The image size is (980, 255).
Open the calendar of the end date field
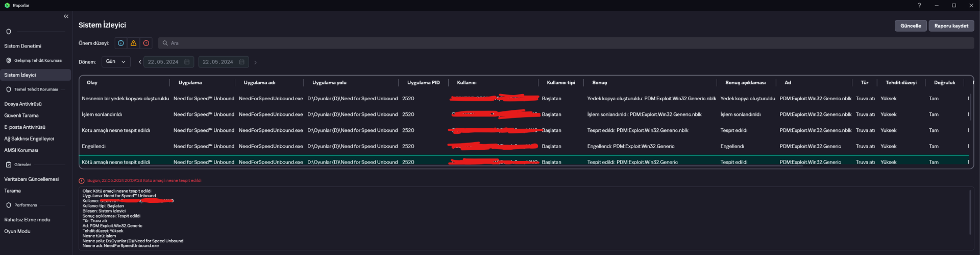click(242, 62)
